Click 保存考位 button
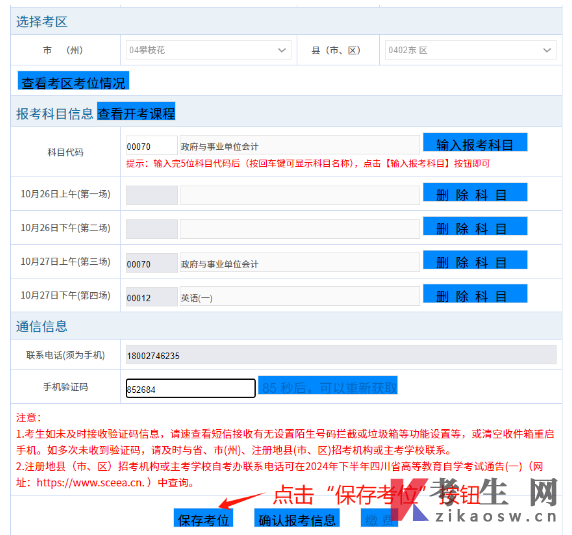Viewport: 572px width, 535px height. (x=203, y=518)
